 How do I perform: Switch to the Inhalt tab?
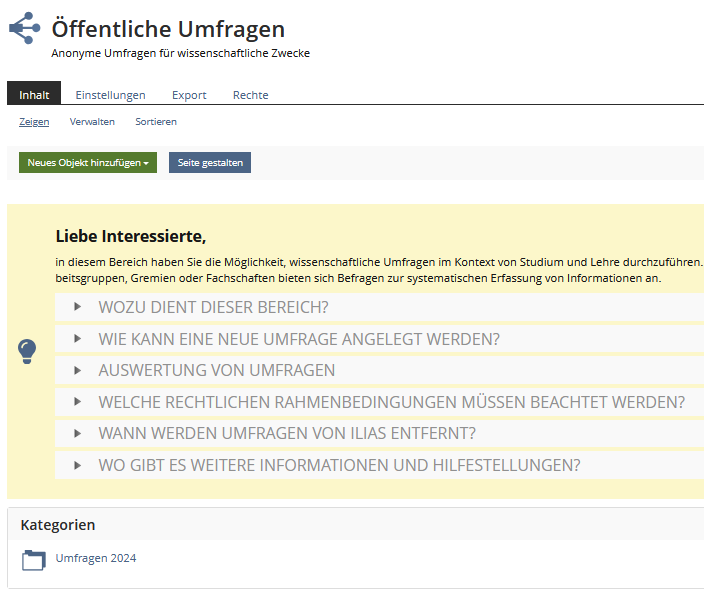coord(34,95)
